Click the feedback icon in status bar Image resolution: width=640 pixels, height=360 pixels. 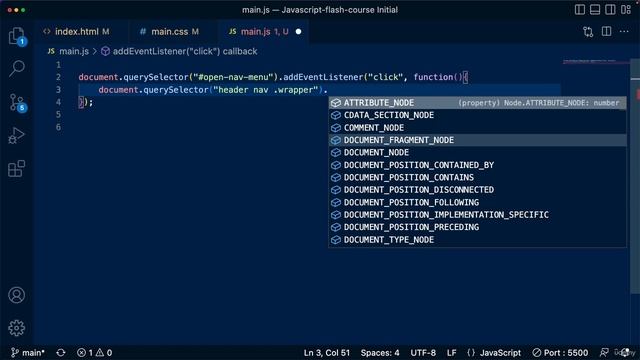click(x=604, y=353)
